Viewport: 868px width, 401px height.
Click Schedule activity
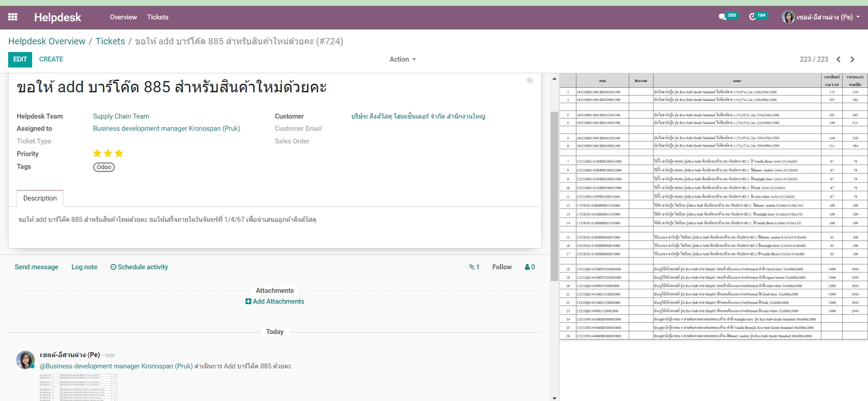pyautogui.click(x=139, y=267)
